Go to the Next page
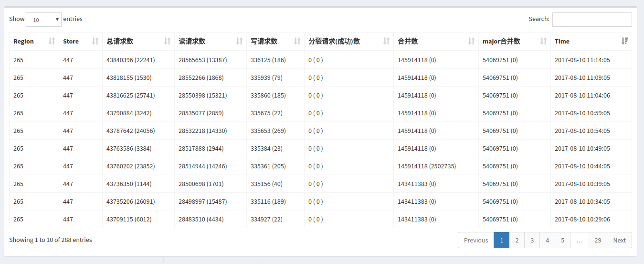Viewport: 644px width, 264px height. click(619, 240)
